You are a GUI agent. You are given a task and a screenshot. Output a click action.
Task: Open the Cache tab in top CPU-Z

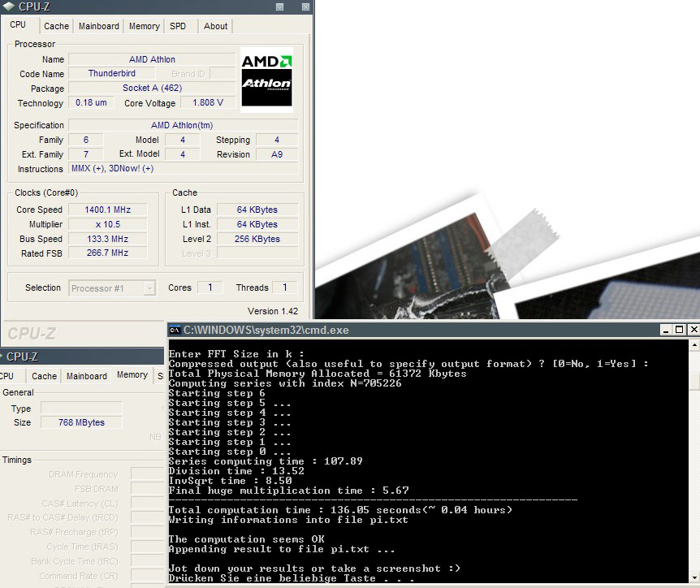click(56, 26)
